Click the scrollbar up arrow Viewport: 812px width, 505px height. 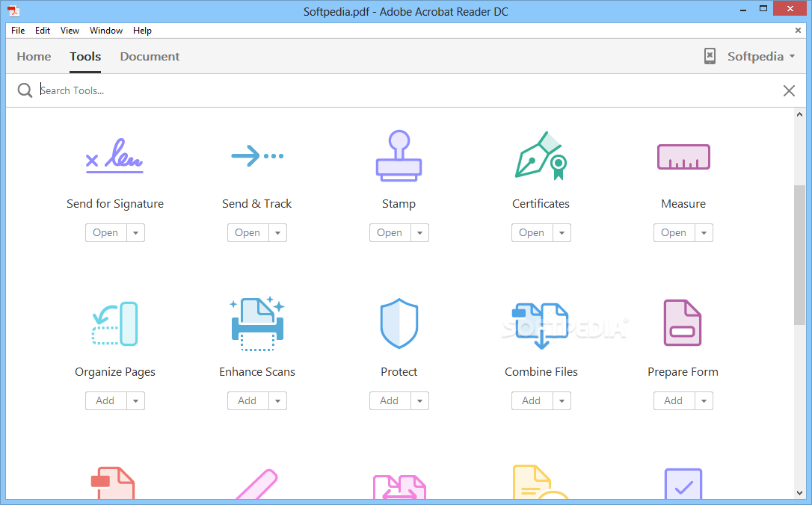pyautogui.click(x=799, y=114)
